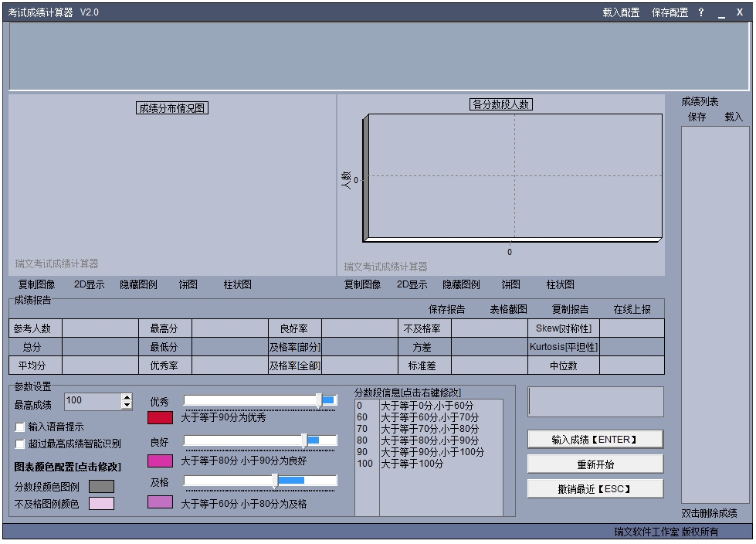The height and width of the screenshot is (544, 756).
Task: Decrease 最高成绩 with the down stepper arrow
Action: point(127,406)
